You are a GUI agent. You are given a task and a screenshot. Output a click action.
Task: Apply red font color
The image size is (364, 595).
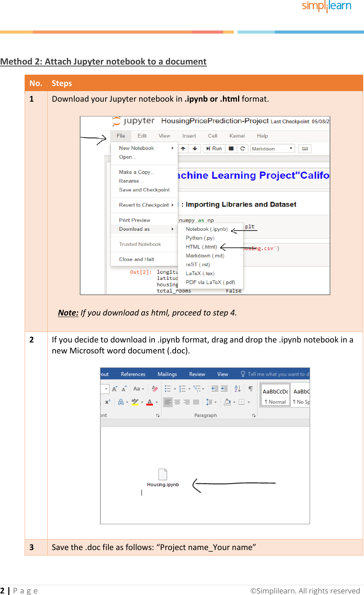click(149, 402)
